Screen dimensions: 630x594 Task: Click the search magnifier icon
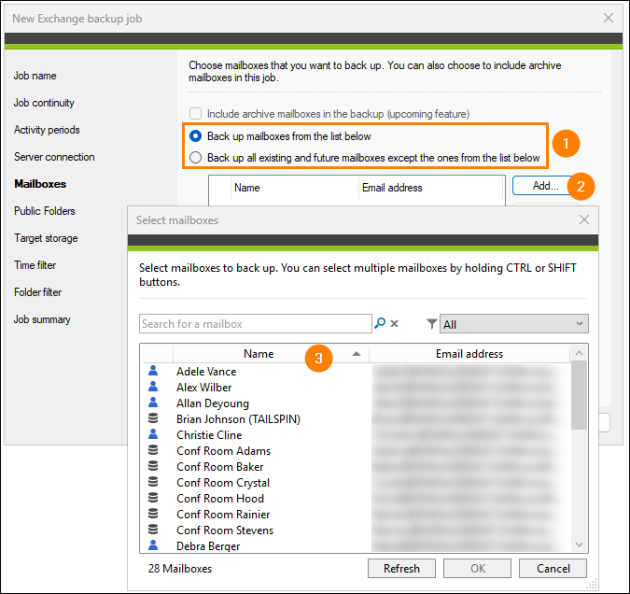point(380,323)
